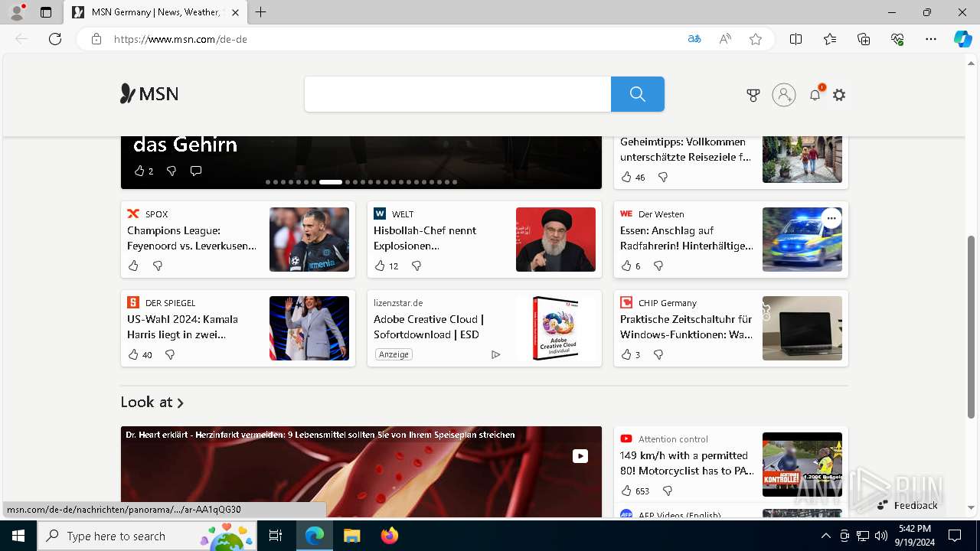Open Champions League Feyenoord vs. Leverkusen article
Screen dimensions: 980x551
(192, 238)
